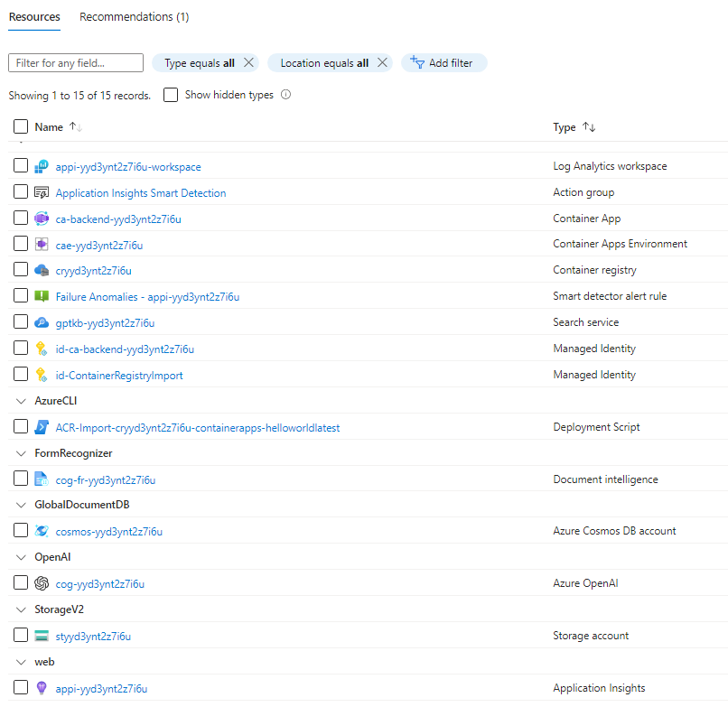Tick the checkbox for ca-backend-yyd3ynt2z7i6u
Viewport: 728px width, 707px height.
[21, 218]
